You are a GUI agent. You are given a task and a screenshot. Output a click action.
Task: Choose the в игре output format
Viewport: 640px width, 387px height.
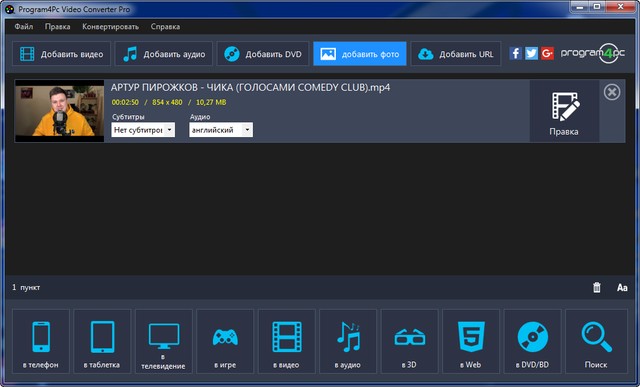225,341
